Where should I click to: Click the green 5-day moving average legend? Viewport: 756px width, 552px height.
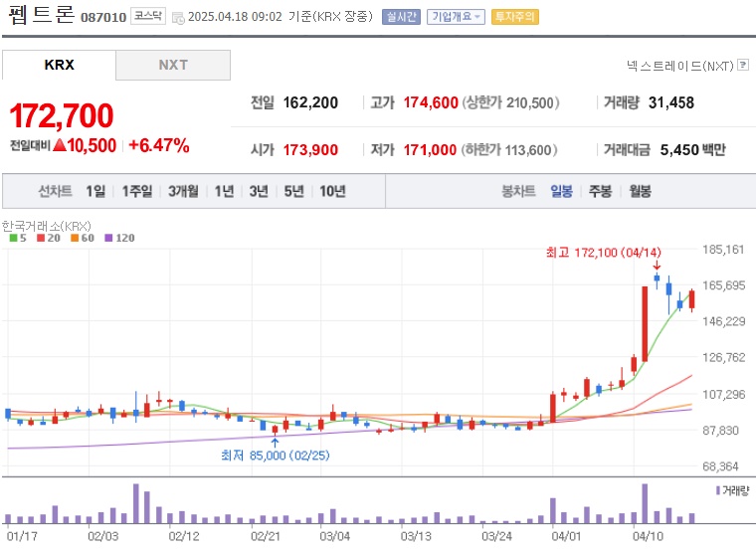click(18, 238)
